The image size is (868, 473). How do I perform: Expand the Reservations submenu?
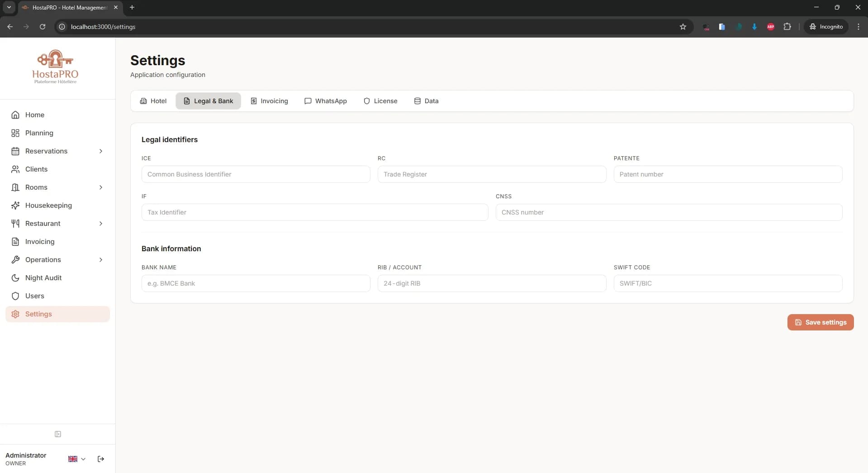(101, 151)
